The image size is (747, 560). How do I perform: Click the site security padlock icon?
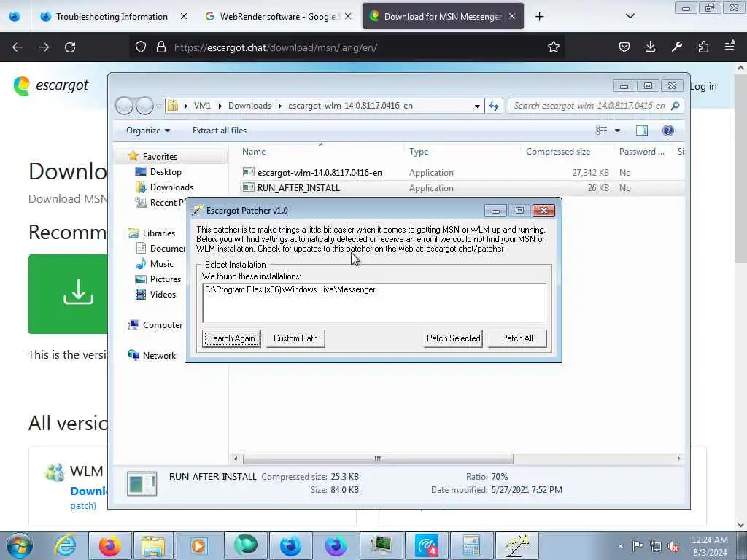click(x=161, y=47)
